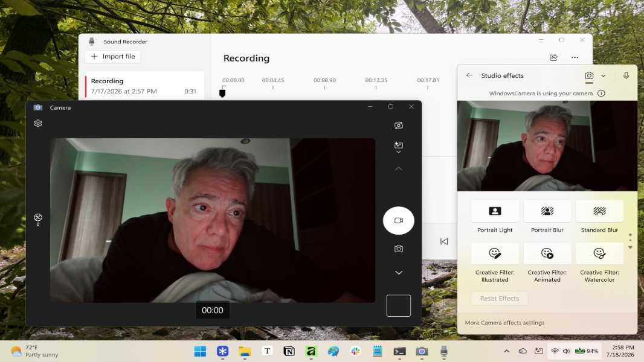Click the 00:00 recording timer
Viewport: 644px width, 362px height.
click(x=212, y=310)
